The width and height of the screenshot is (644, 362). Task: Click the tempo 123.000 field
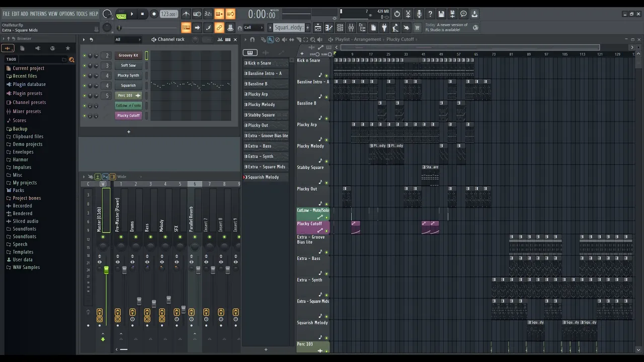point(169,14)
